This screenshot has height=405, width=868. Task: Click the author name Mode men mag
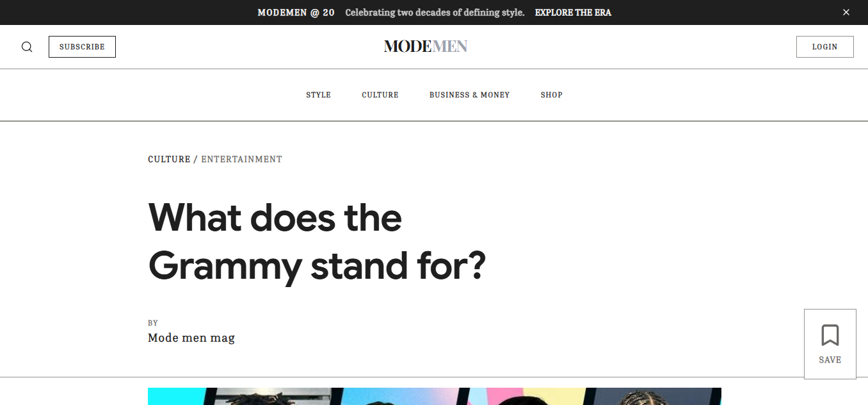pos(191,338)
